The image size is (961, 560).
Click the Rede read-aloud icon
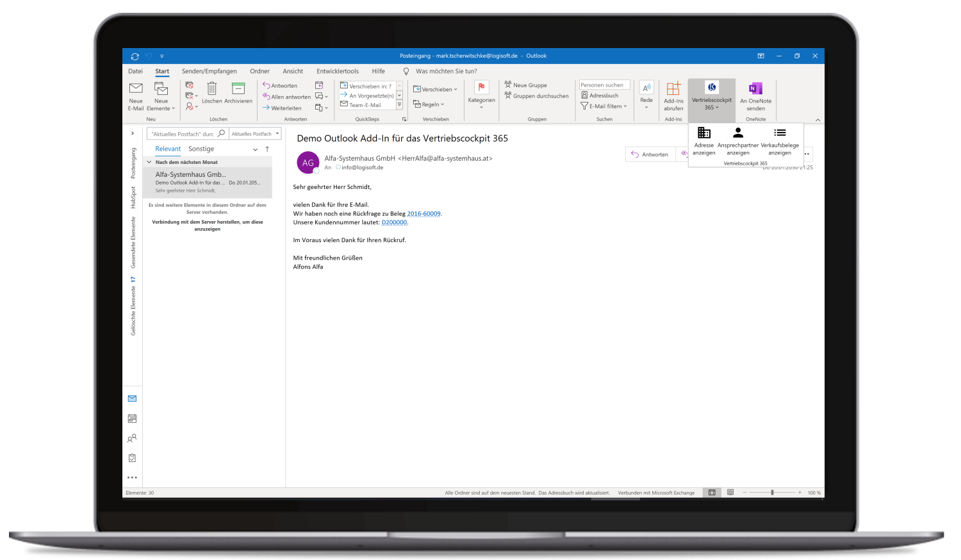tap(646, 88)
